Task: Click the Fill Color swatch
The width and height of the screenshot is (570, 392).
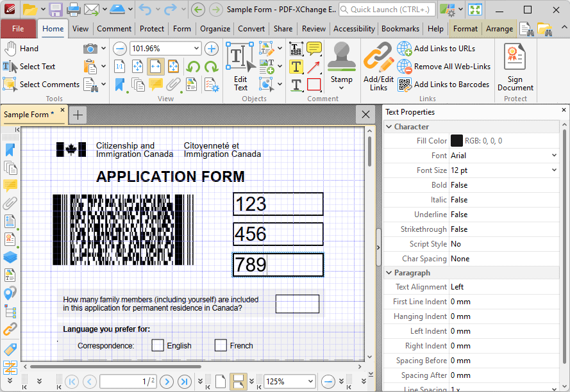Action: pyautogui.click(x=457, y=140)
